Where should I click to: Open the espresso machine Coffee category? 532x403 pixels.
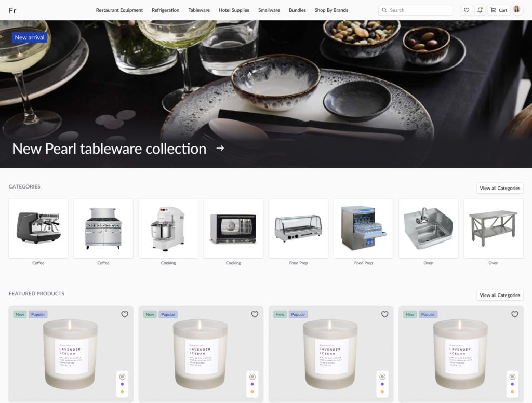(38, 229)
